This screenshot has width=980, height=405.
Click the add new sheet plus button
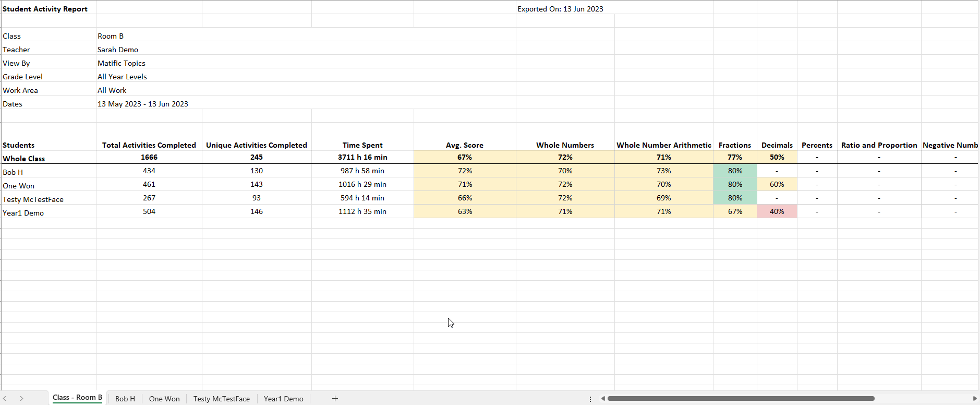(335, 399)
